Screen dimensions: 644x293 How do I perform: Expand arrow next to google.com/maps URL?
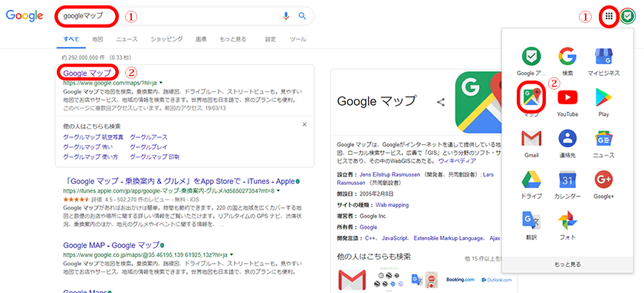(162, 83)
